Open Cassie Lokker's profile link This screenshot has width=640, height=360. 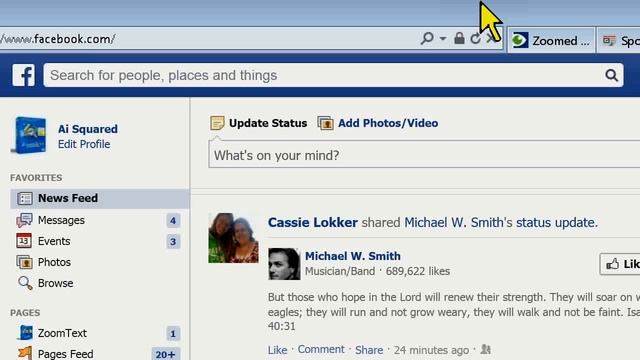313,222
